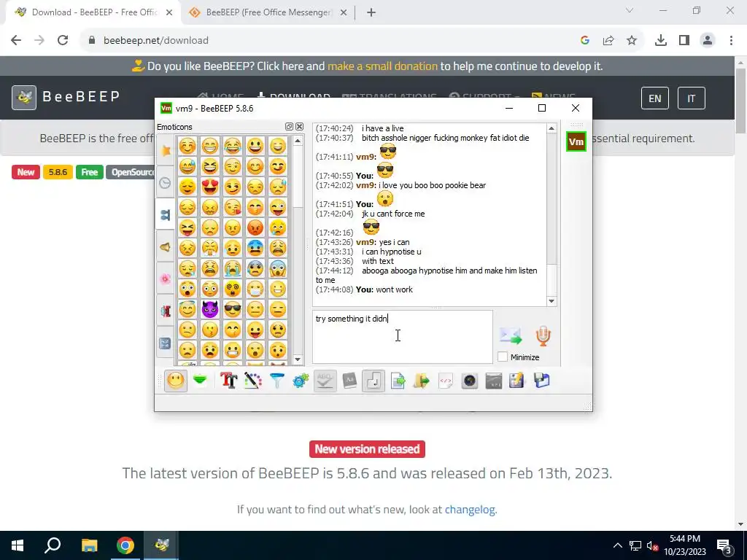
Task: Select the Vm user avatar in sidebar
Action: 576,141
